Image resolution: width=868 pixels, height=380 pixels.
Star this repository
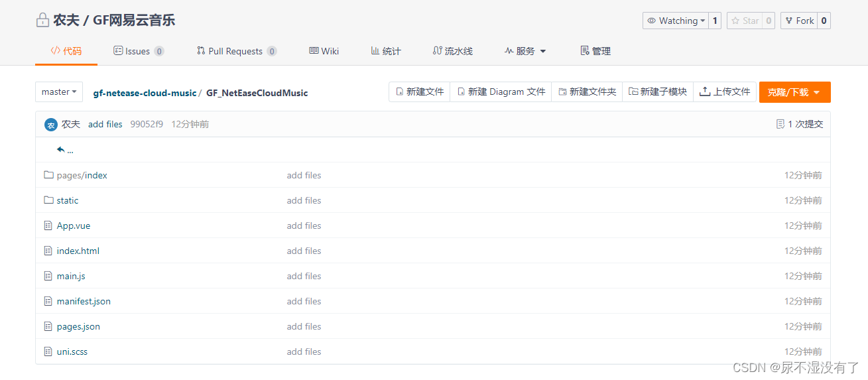(x=744, y=21)
